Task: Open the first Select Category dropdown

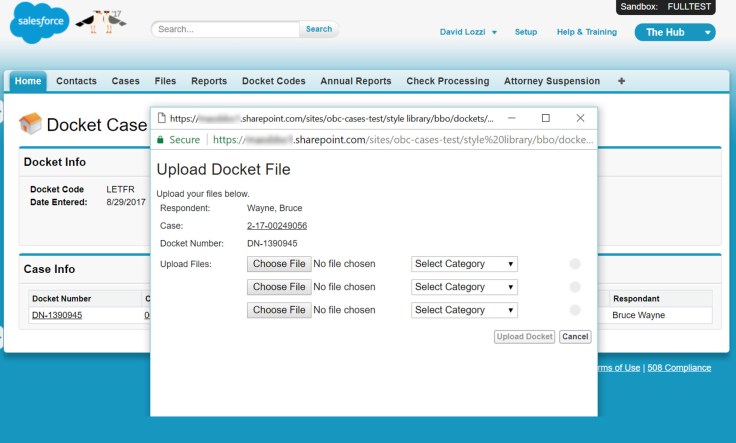Action: (464, 264)
